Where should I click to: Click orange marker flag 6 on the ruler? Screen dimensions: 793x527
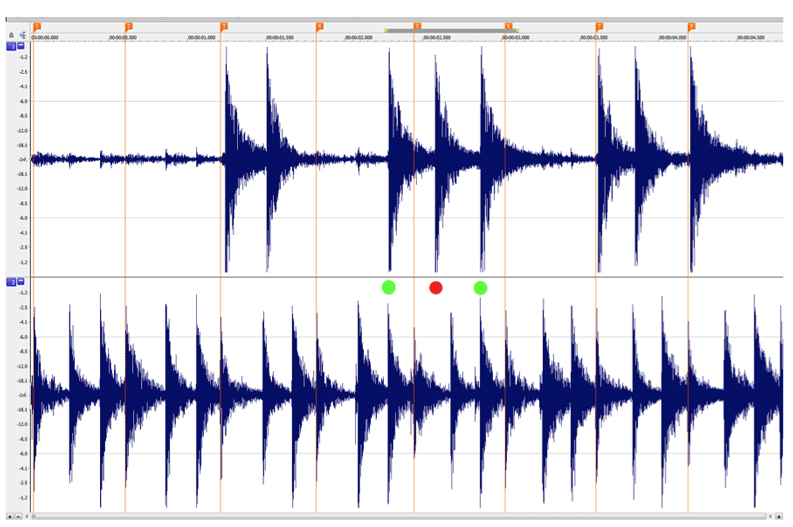509,27
